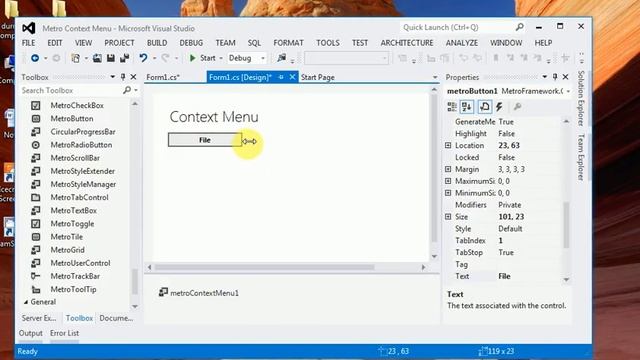Switch to the Server Explorer bottom tab
The width and height of the screenshot is (640, 360).
39,318
